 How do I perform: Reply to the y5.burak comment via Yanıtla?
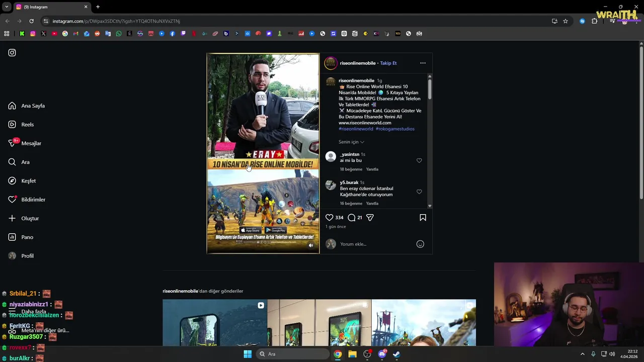tap(372, 204)
